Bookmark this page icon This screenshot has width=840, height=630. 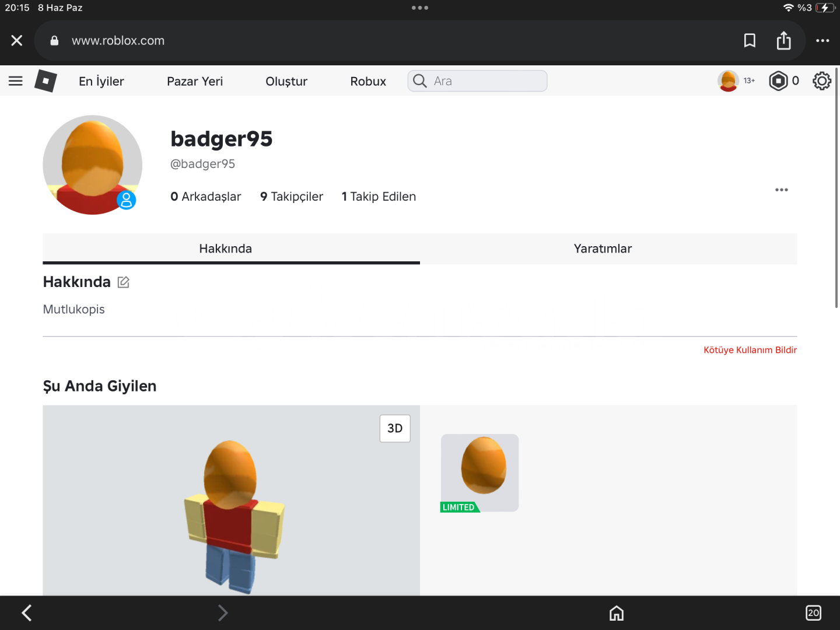click(x=750, y=40)
